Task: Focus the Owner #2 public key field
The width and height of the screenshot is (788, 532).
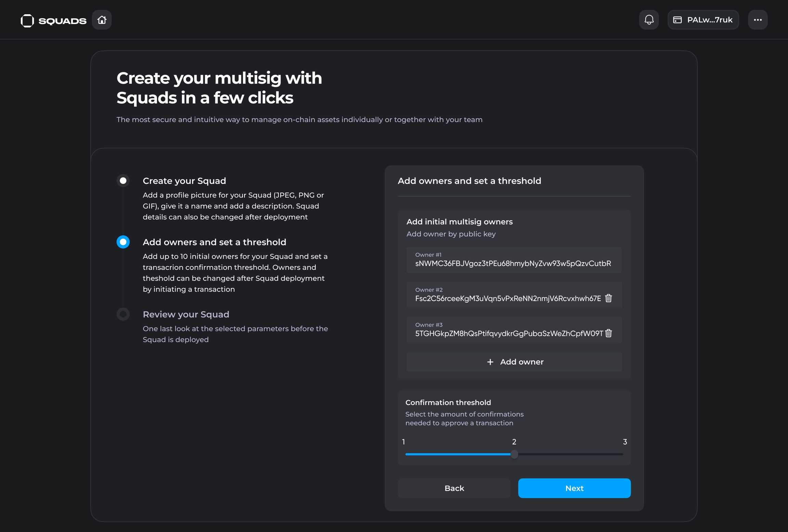Action: [508, 298]
